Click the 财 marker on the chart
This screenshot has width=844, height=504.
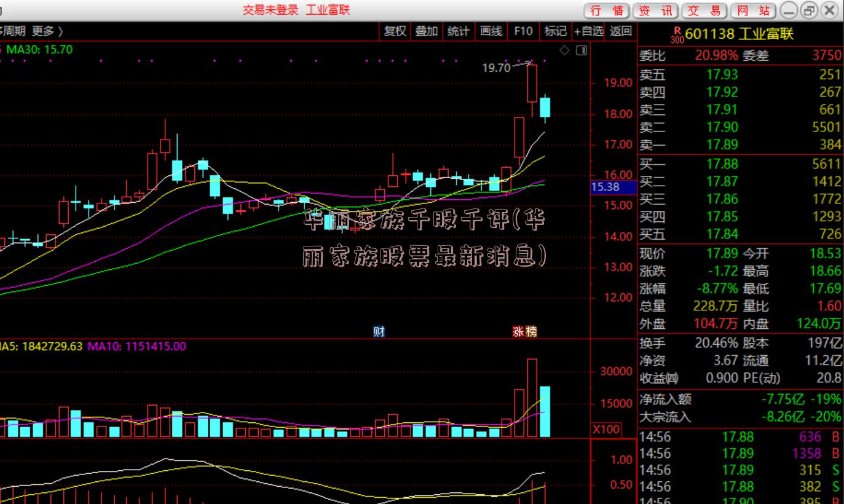tap(379, 332)
